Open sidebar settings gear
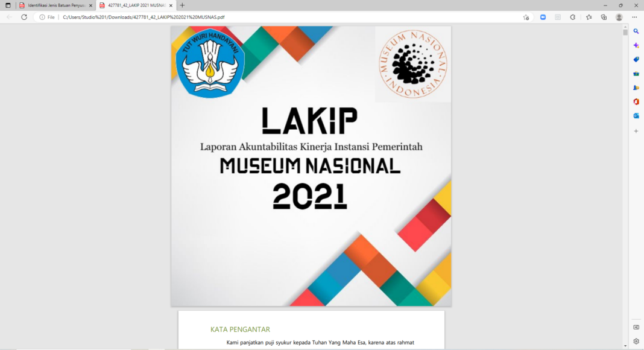This screenshot has height=350, width=644. pyautogui.click(x=636, y=342)
